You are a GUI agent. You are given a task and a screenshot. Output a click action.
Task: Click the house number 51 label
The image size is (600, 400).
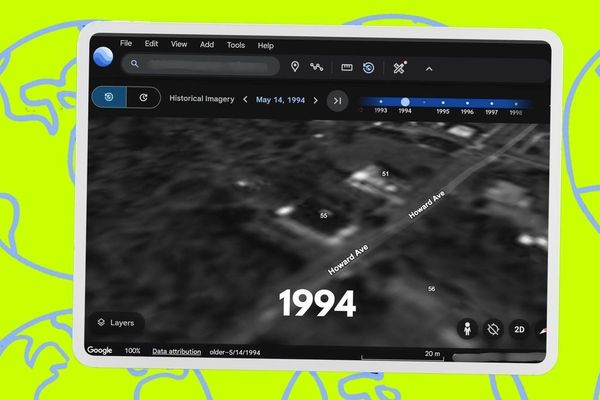(x=385, y=174)
